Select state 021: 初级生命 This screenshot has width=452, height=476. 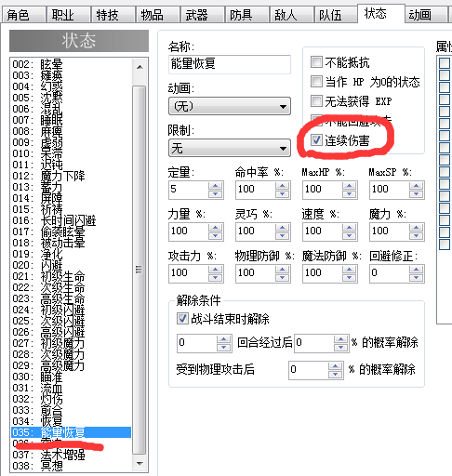(71, 276)
